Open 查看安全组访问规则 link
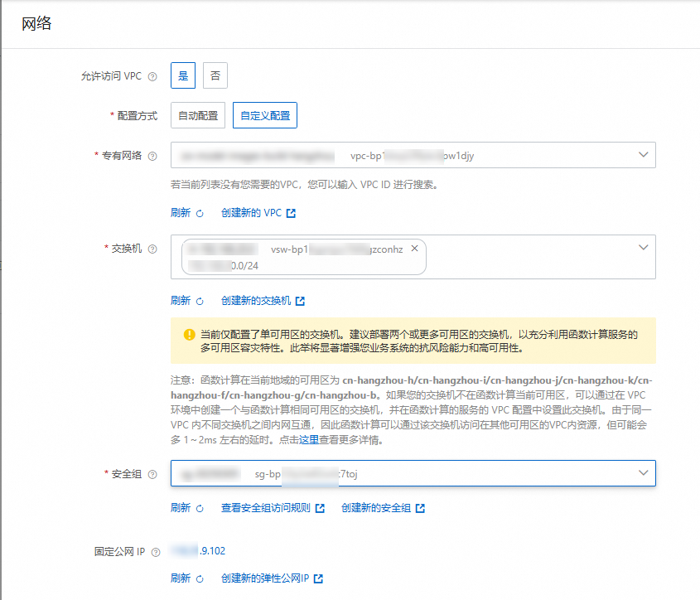 [x=266, y=507]
